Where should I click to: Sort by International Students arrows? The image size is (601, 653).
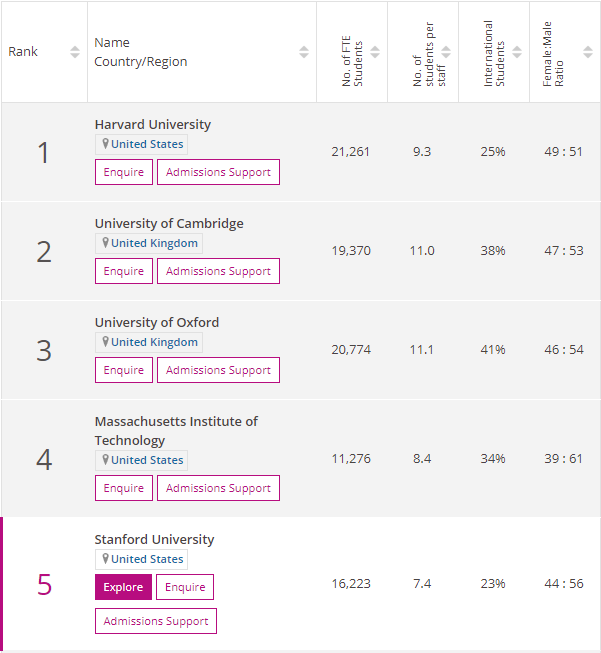click(x=517, y=52)
